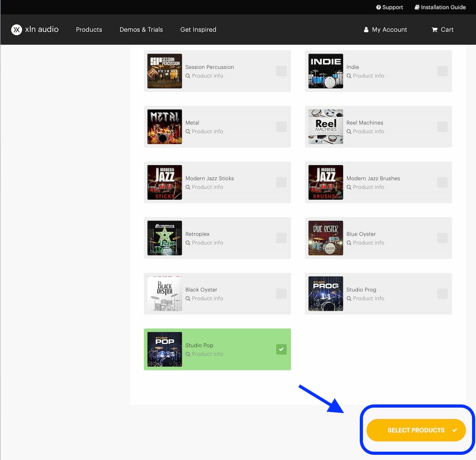Viewport: 476px width, 460px height.
Task: Click the magnifier icon under Reel Machines
Action: pyautogui.click(x=349, y=131)
